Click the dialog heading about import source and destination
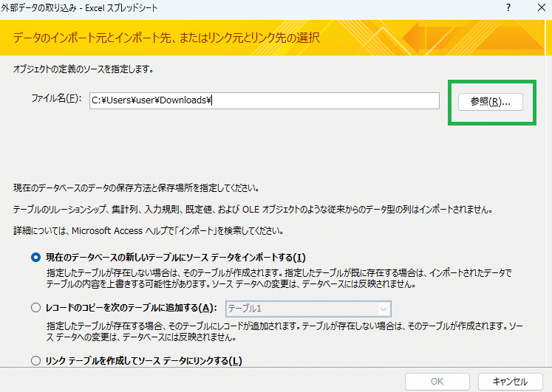The image size is (552, 392). pos(166,38)
